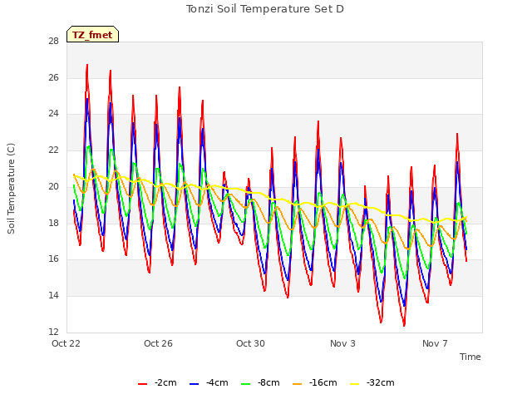This screenshot has width=532, height=399.
Task: Click the Nov 7 x-axis tick label
Action: tap(435, 343)
